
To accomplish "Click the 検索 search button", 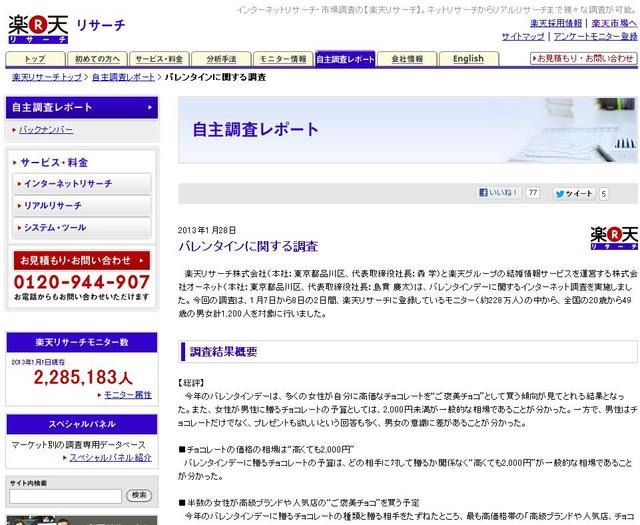I will (x=139, y=495).
